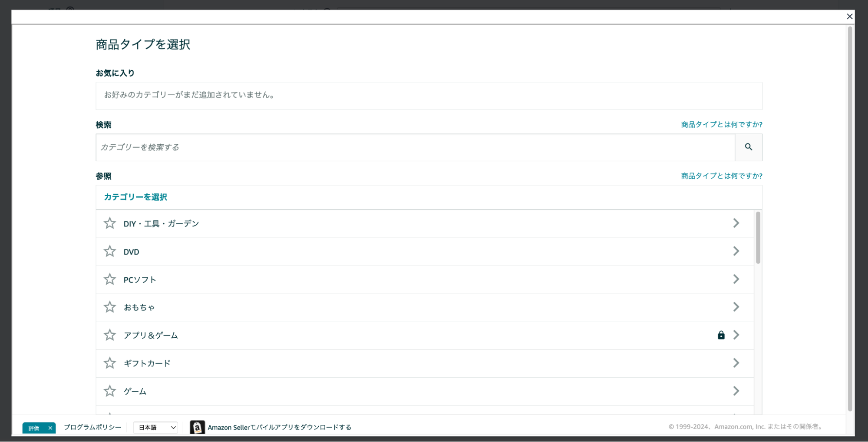This screenshot has width=868, height=442.
Task: Toggle the star next to ギフトカード
Action: click(x=110, y=363)
